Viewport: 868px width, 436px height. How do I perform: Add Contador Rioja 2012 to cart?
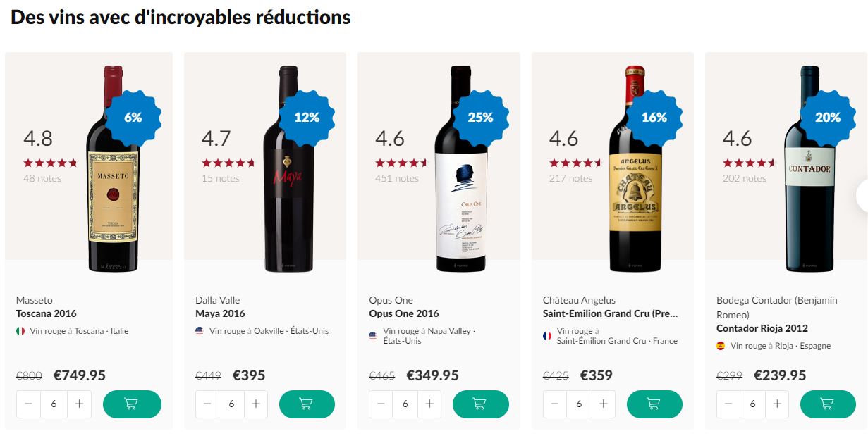[828, 404]
